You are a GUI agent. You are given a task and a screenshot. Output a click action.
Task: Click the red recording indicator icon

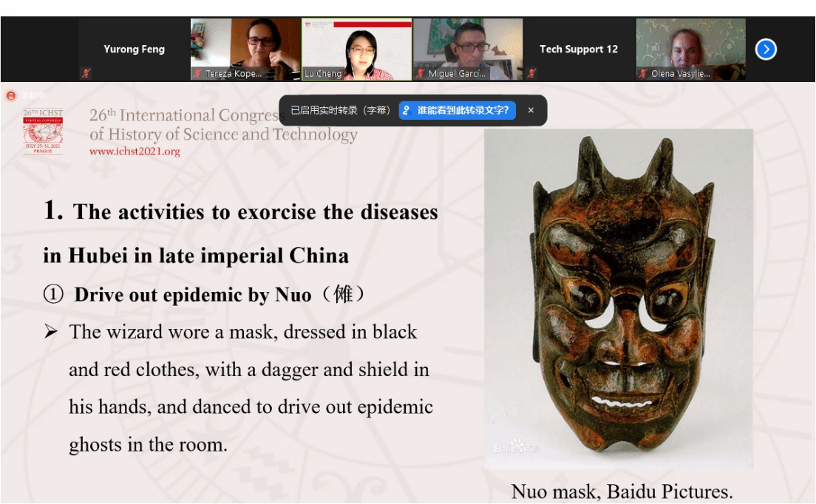click(10, 95)
